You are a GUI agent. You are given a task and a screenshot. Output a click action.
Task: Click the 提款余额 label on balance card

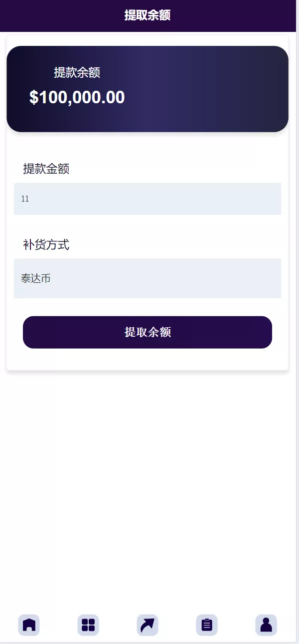pos(77,73)
